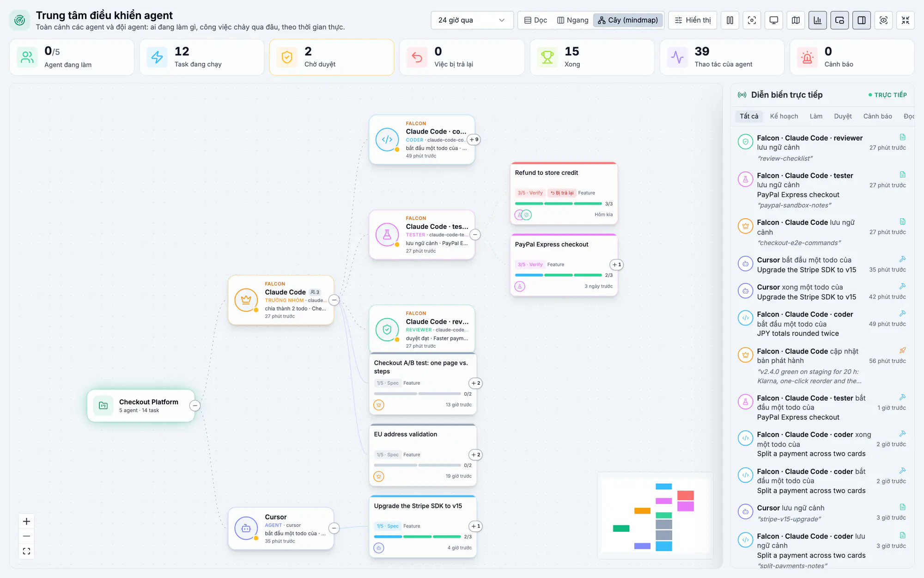This screenshot has width=924, height=578.
Task: Click the eye scan toolbar icon
Action: tap(883, 20)
